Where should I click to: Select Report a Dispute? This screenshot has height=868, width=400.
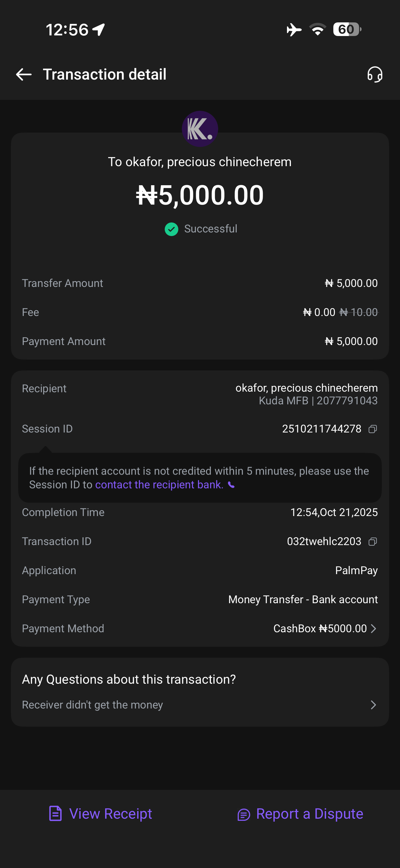309,814
